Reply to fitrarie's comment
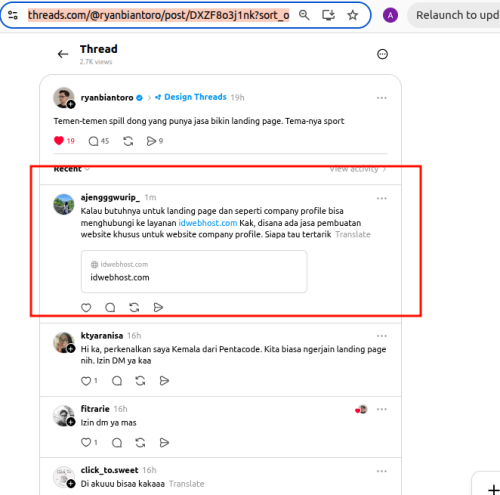The image size is (500, 495). [117, 442]
